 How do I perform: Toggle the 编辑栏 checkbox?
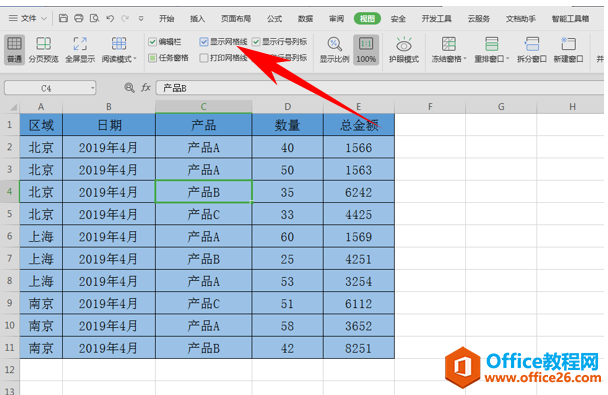click(152, 41)
